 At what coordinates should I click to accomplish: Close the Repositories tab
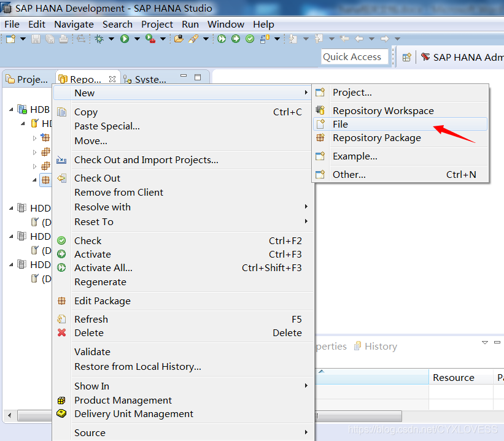click(112, 79)
